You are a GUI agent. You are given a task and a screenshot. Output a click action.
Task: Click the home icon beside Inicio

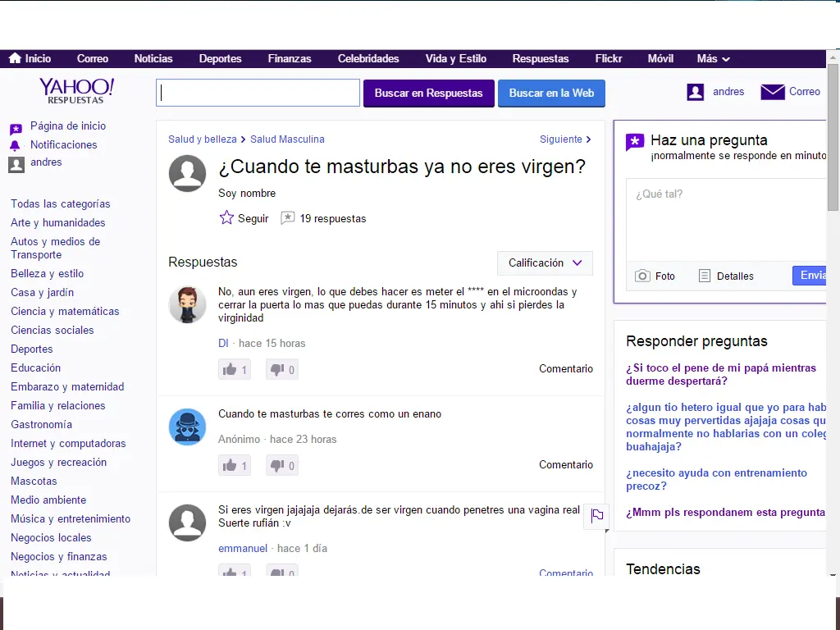[15, 58]
